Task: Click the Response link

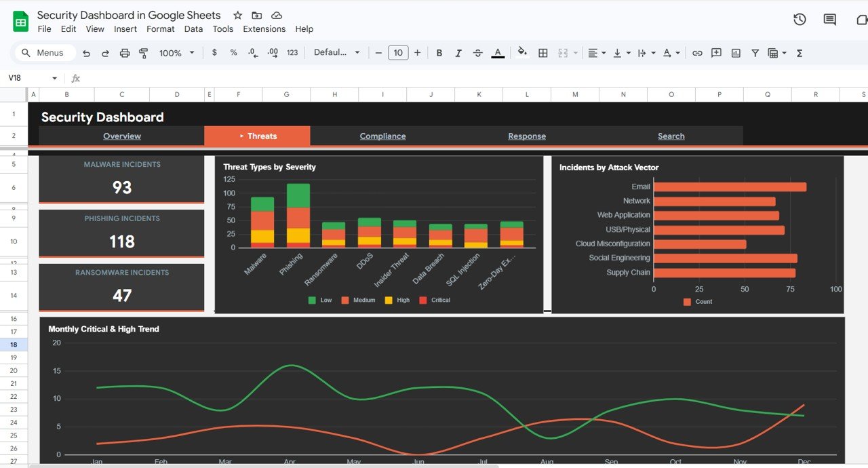Action: pyautogui.click(x=527, y=136)
